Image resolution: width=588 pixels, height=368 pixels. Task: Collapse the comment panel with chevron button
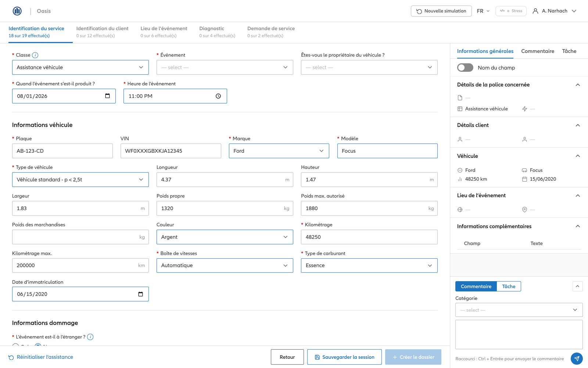(578, 286)
